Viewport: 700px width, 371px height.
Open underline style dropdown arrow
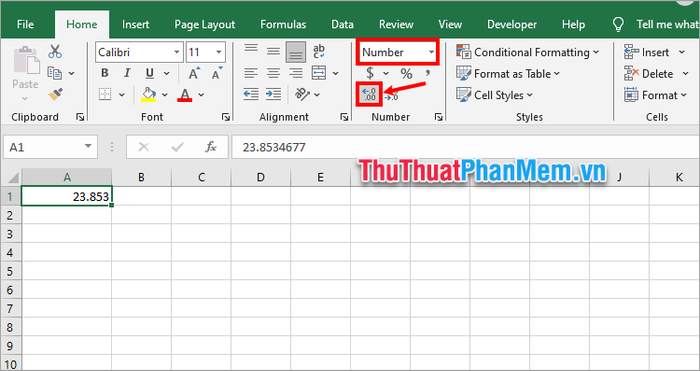(167, 73)
